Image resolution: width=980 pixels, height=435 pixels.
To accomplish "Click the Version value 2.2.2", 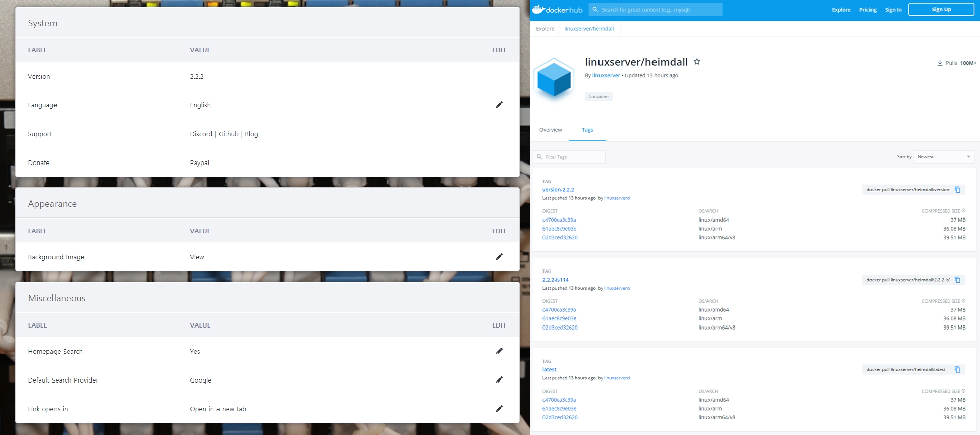I will pyautogui.click(x=197, y=77).
